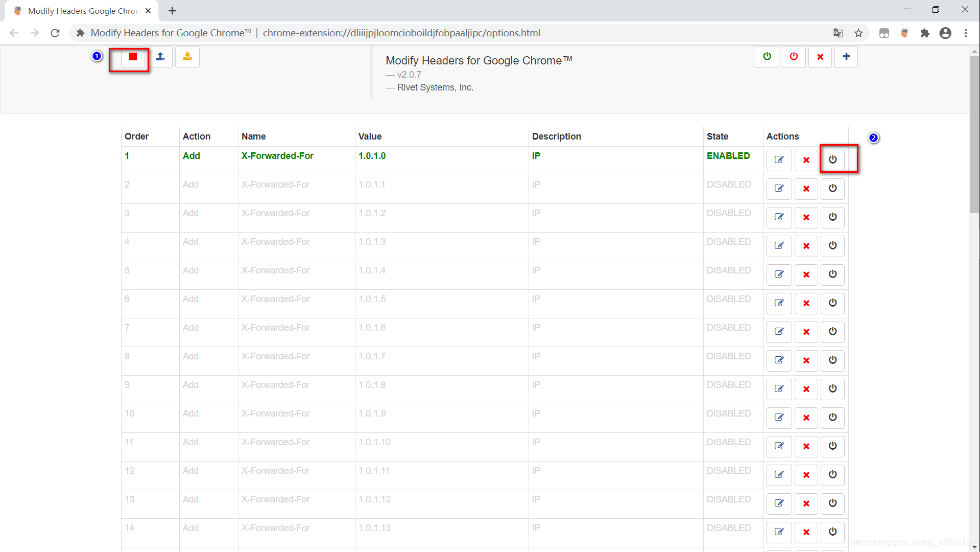Viewport: 980px width, 552px height.
Task: Close the Modify Headers tab
Action: [x=148, y=11]
